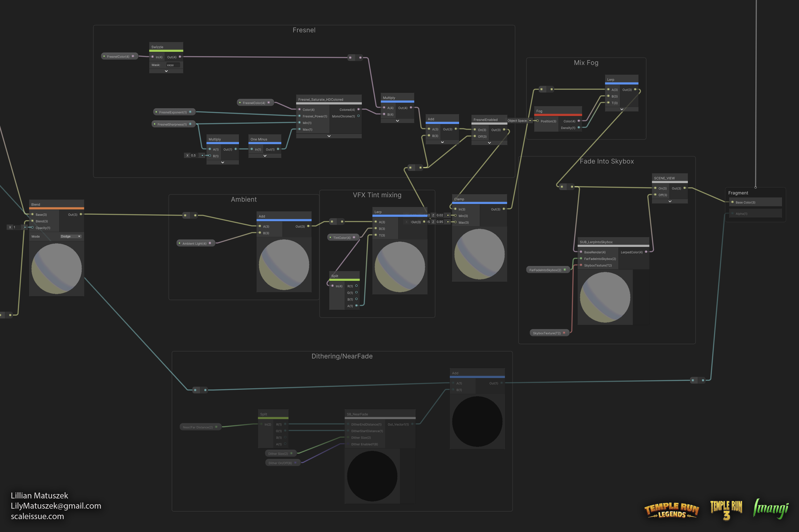The width and height of the screenshot is (799, 532).
Task: Click the Swizzle Mask xxxx input field
Action: 173,65
